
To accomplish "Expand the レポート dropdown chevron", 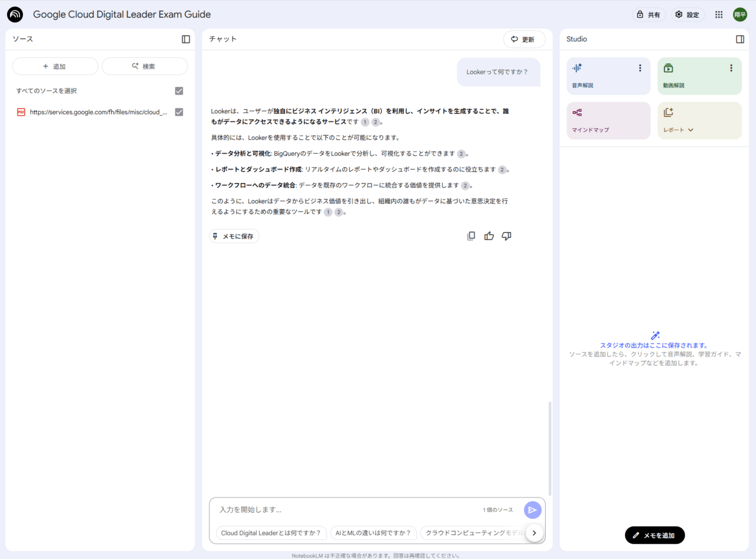I will (x=690, y=130).
